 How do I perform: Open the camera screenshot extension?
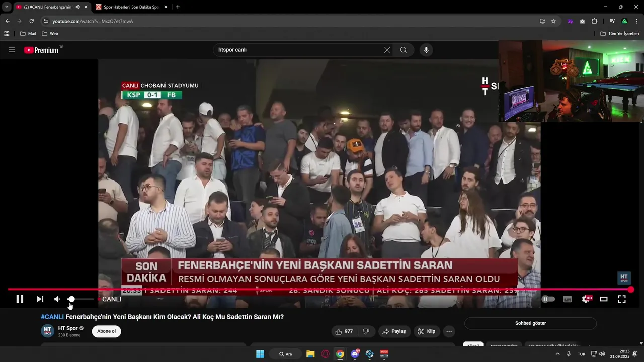(582, 21)
